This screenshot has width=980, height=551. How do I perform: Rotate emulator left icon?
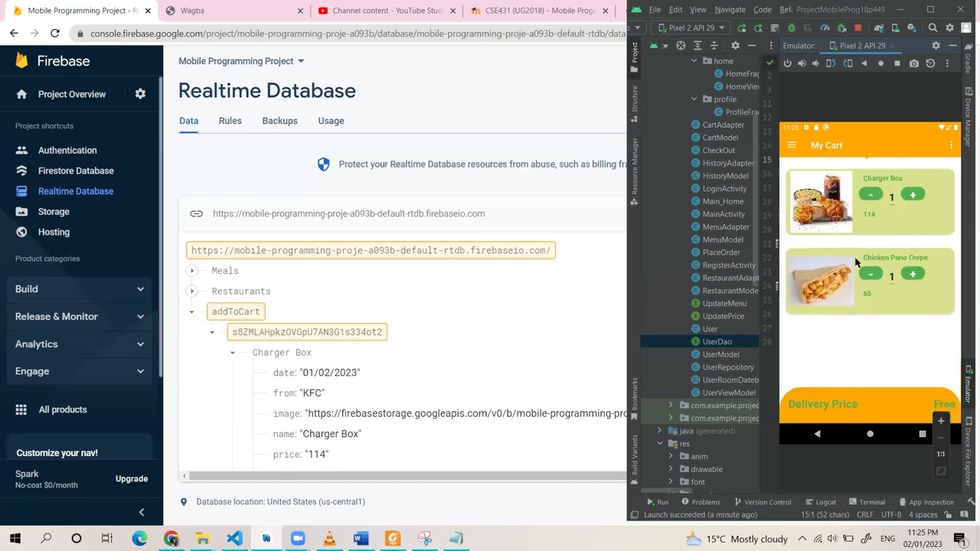831,63
